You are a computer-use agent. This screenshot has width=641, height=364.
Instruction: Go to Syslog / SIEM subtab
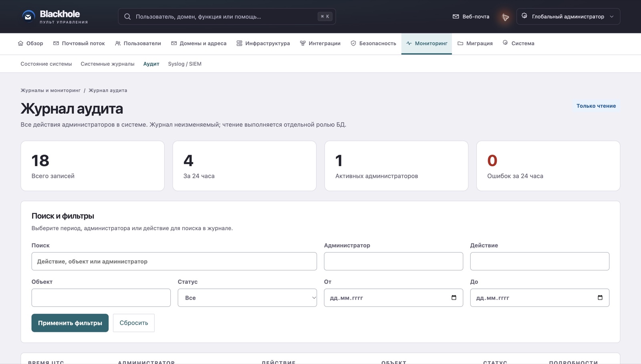(185, 64)
